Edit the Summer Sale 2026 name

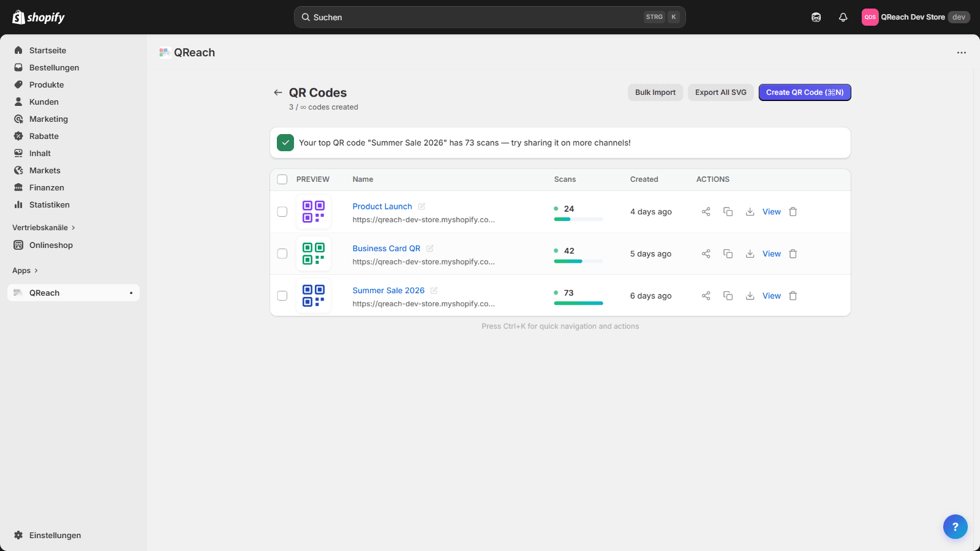(434, 291)
